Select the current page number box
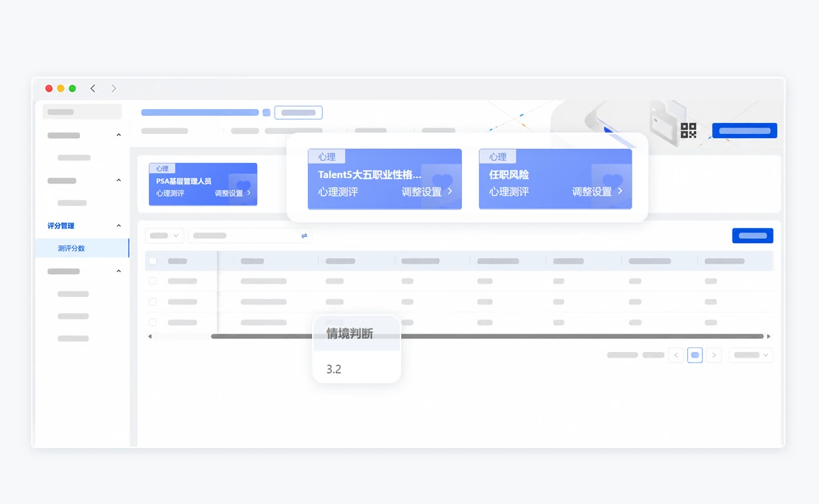The image size is (819, 504). pos(695,355)
